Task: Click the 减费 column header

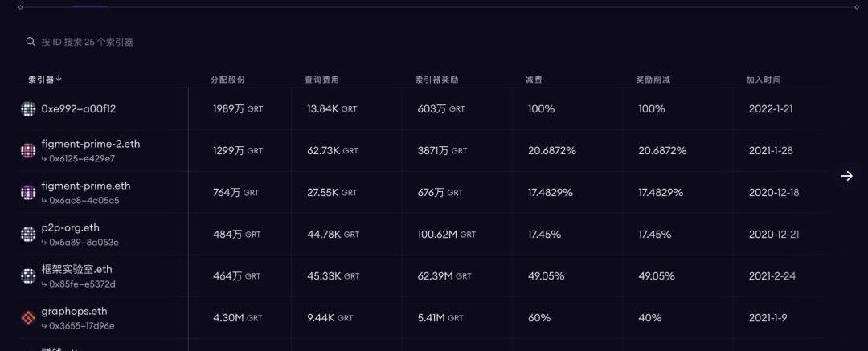Action: click(x=534, y=80)
